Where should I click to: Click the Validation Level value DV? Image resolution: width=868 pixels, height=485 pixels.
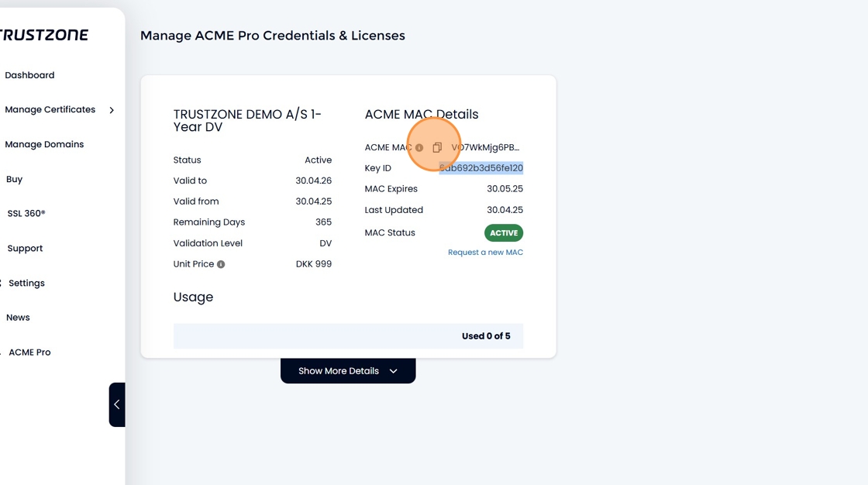tap(325, 243)
